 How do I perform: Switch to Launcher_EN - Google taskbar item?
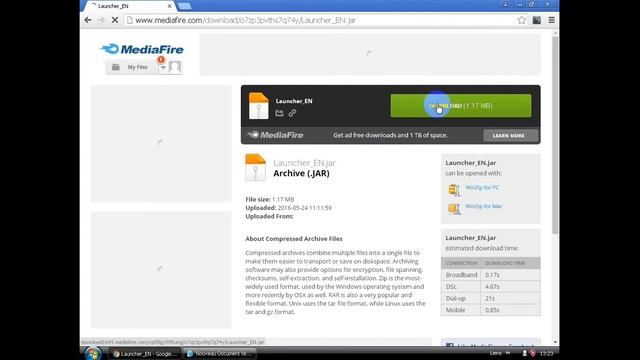coord(144,354)
